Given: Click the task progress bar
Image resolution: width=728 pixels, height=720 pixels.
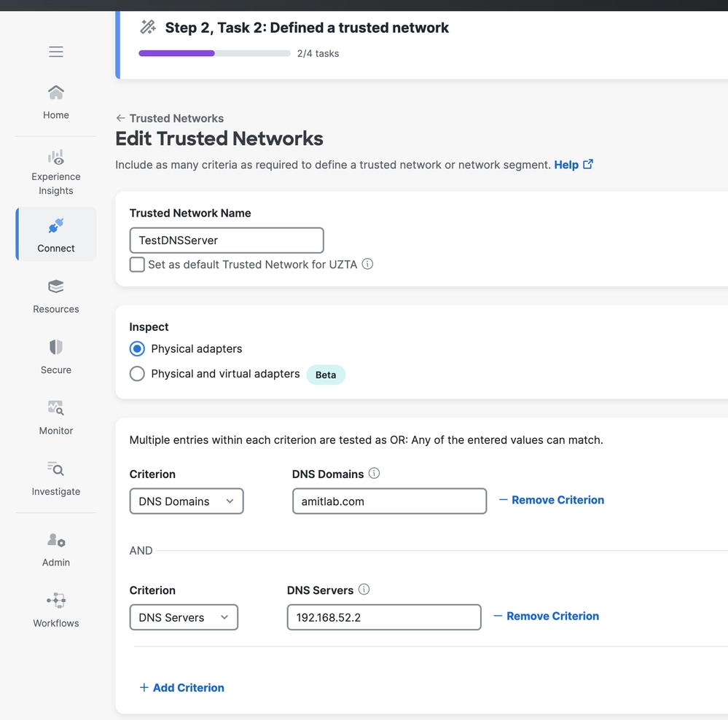Looking at the screenshot, I should (214, 53).
